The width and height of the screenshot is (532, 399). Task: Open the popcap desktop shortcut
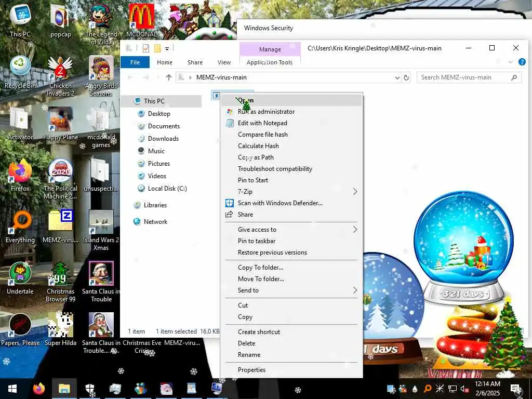click(60, 21)
